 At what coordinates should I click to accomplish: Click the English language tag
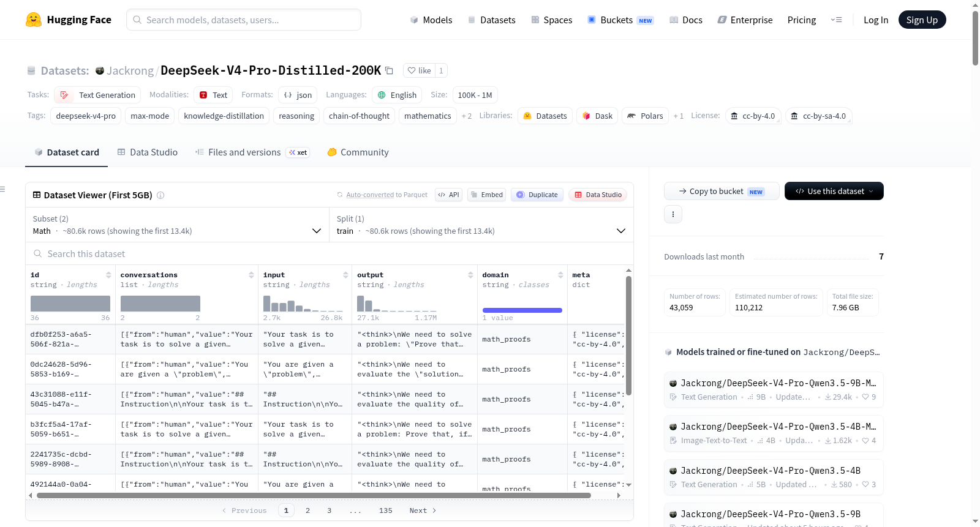point(398,95)
